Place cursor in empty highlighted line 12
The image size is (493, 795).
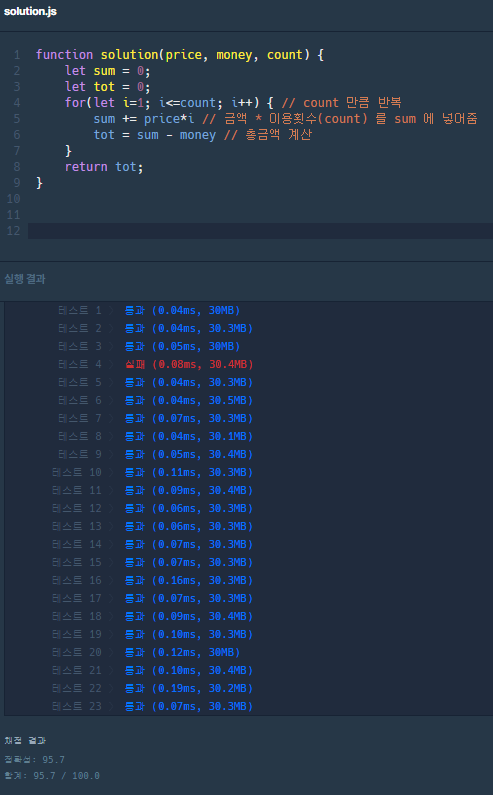(260, 231)
